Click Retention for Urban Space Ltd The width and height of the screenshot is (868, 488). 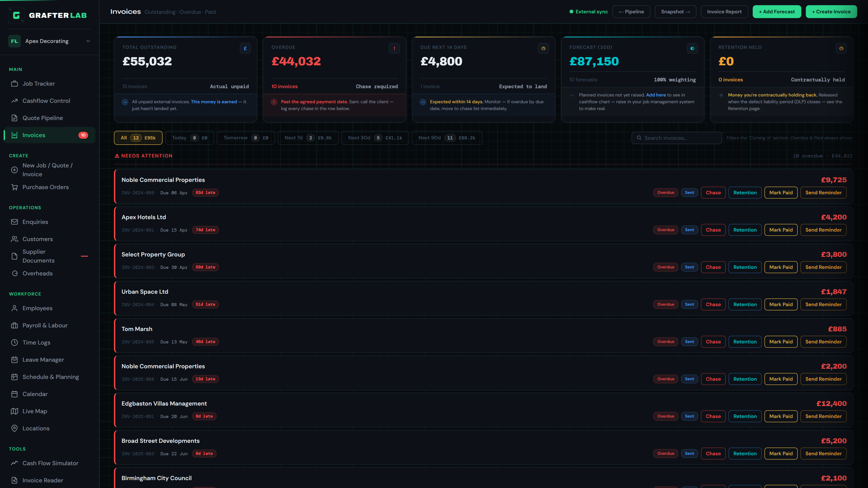click(x=745, y=305)
